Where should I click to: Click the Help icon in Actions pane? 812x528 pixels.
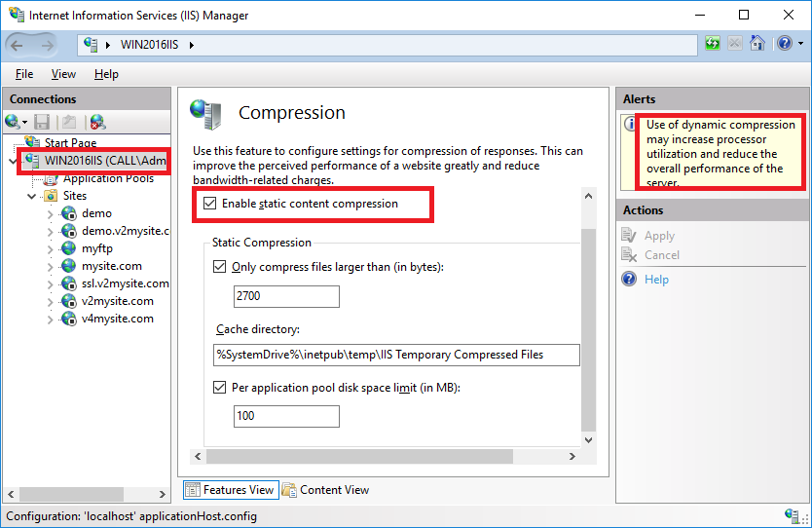coord(629,280)
